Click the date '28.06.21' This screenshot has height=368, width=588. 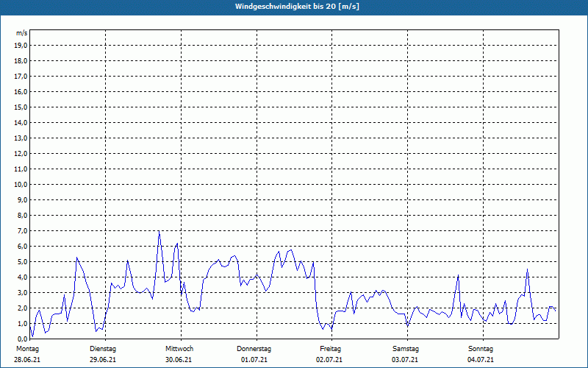point(27,360)
